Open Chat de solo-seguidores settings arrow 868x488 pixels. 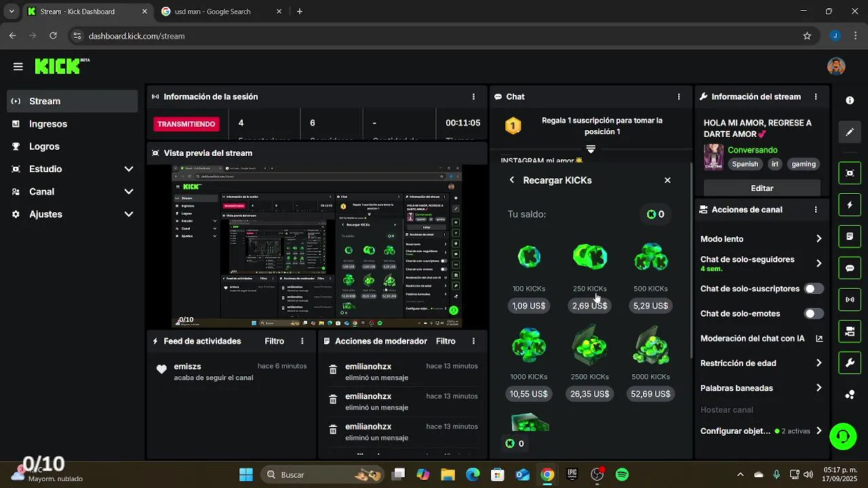tap(818, 264)
